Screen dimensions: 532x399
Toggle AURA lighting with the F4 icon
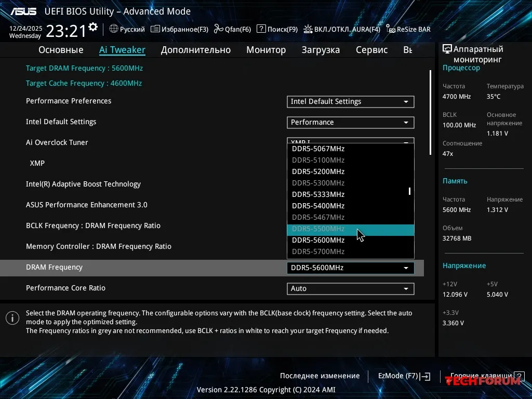click(x=308, y=29)
